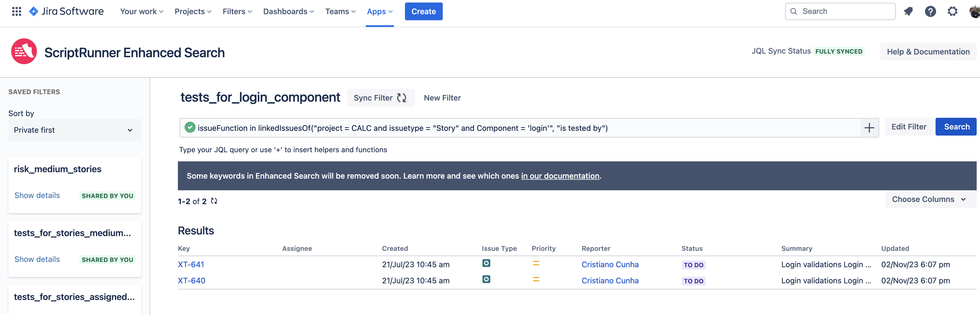Click the top Search input field
The height and width of the screenshot is (315, 980).
tap(840, 11)
